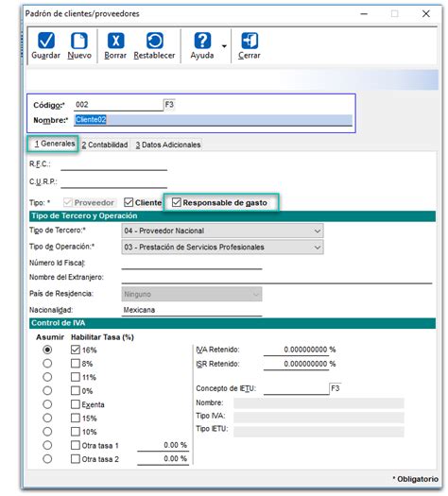448x496 pixels.
Task: Toggle Responsable de gasto checkbox
Action: pos(176,202)
